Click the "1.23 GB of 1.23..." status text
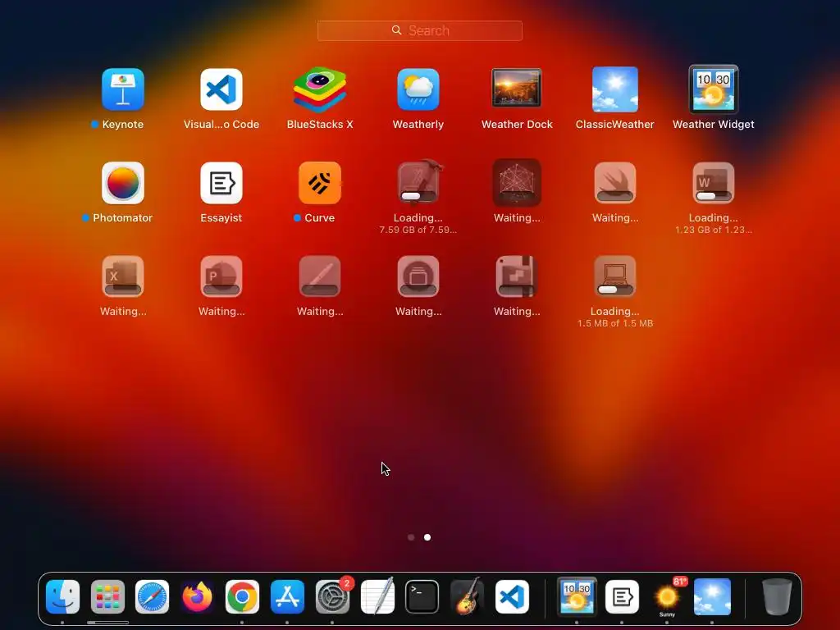Image resolution: width=840 pixels, height=630 pixels. coord(714,230)
